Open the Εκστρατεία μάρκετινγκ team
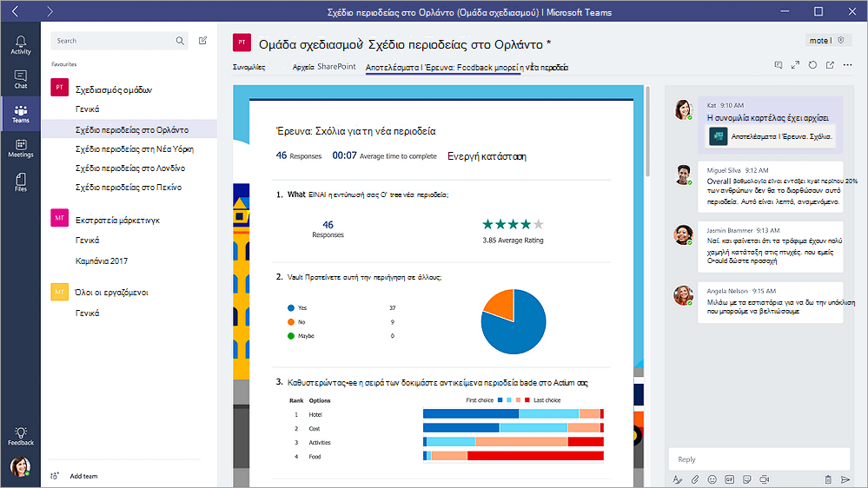 (x=117, y=220)
